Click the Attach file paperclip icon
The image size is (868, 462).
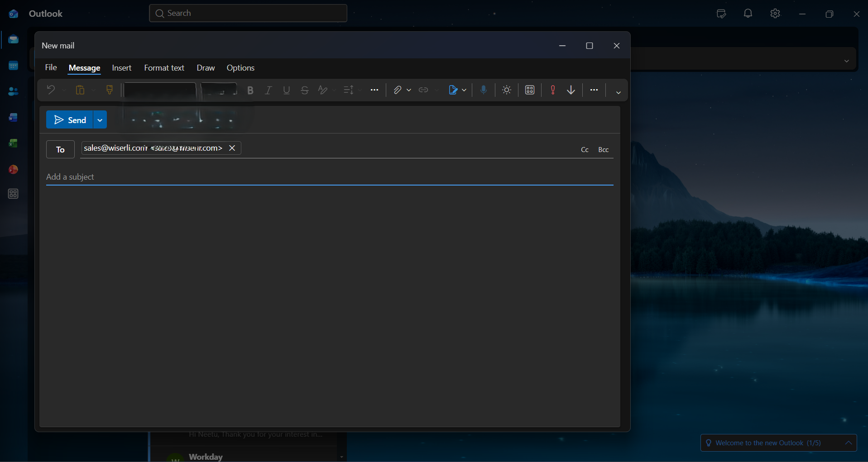click(397, 90)
